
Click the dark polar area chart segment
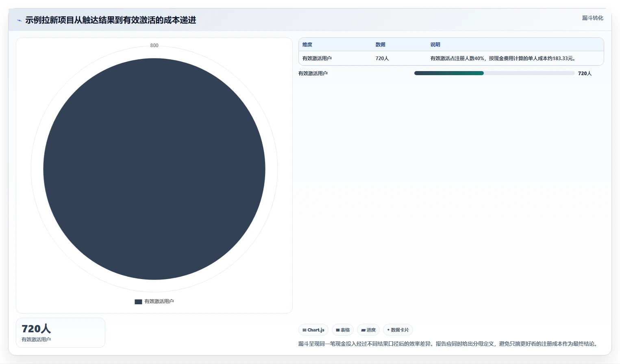click(154, 169)
